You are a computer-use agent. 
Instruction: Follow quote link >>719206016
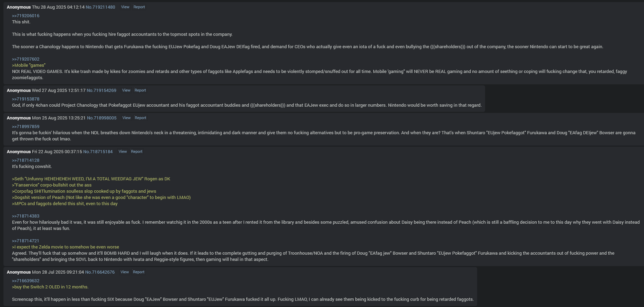[25, 16]
